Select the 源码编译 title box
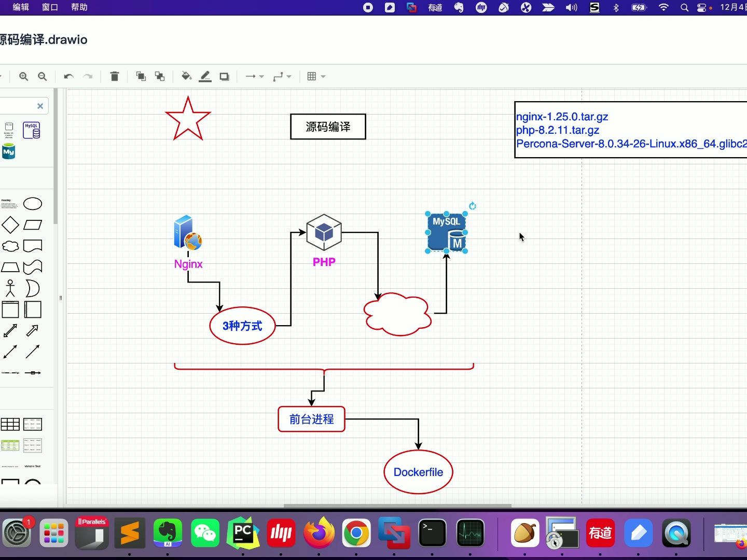The width and height of the screenshot is (747, 560). coord(328,127)
